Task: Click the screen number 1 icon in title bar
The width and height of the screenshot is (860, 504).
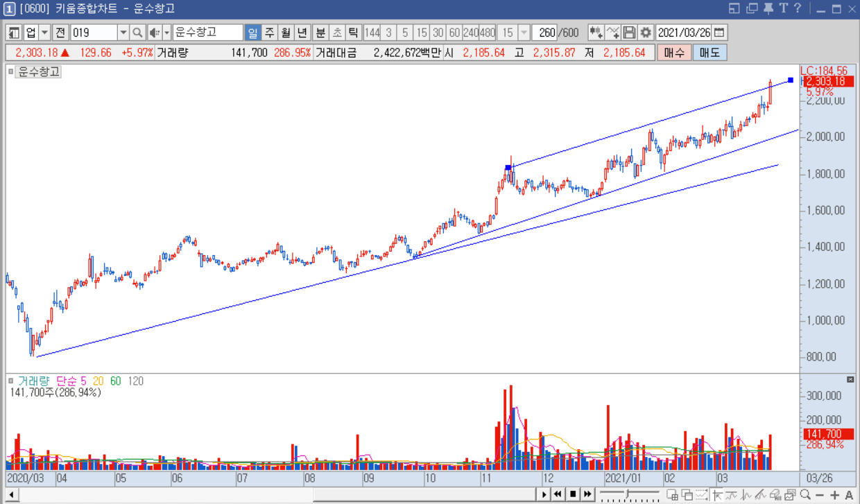Action: pos(9,9)
